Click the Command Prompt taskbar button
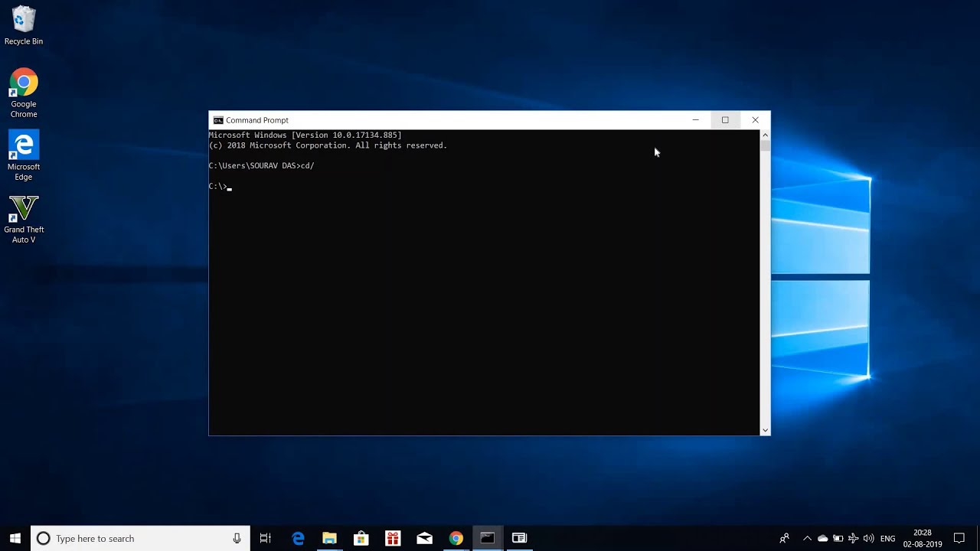Viewport: 980px width, 551px height. click(x=488, y=538)
